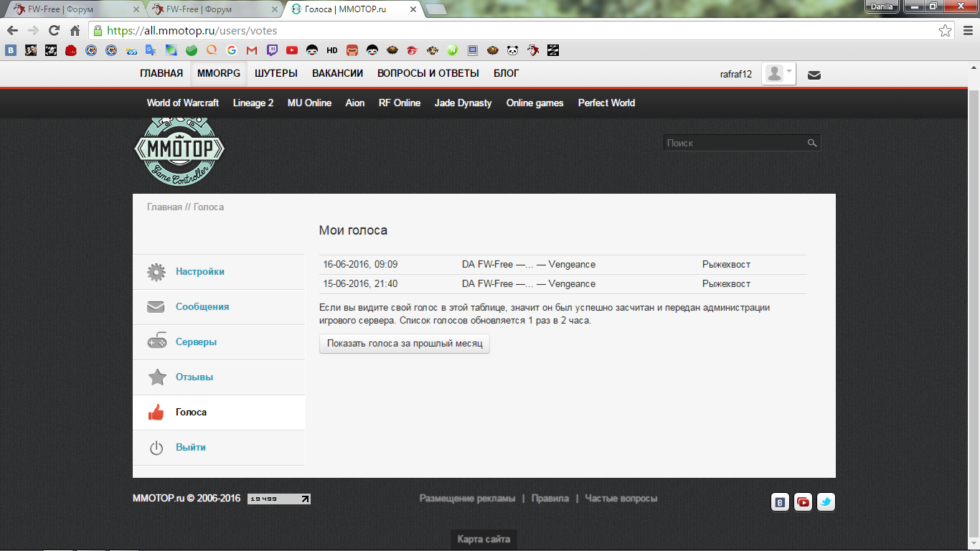Viewport: 980px width, 551px height.
Task: Switch to the first FW-Free Форум tab
Action: [72, 9]
